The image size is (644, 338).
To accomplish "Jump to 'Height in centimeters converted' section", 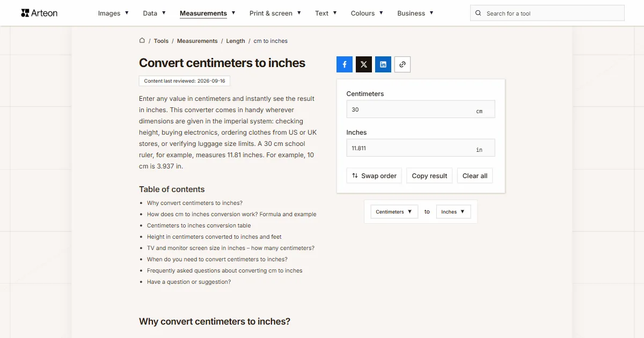I will pos(214,237).
